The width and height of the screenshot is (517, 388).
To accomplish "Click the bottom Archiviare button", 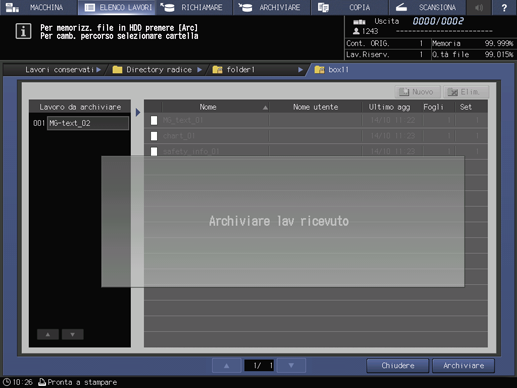I will [x=463, y=366].
